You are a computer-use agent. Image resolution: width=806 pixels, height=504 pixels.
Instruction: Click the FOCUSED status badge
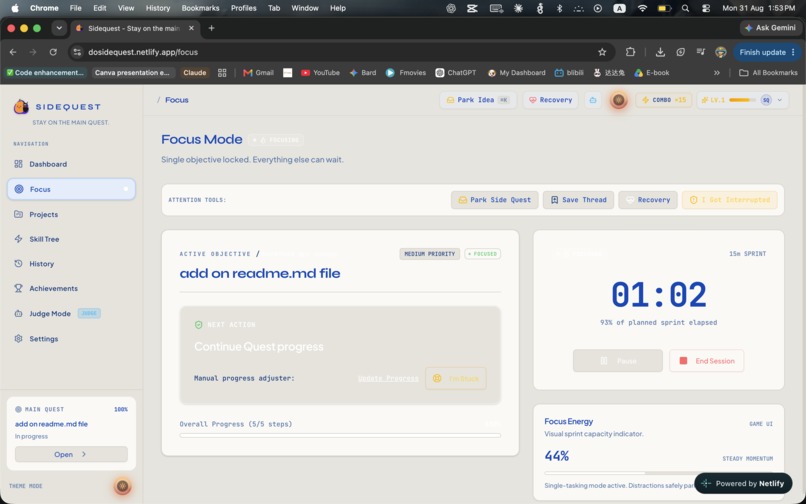click(483, 254)
